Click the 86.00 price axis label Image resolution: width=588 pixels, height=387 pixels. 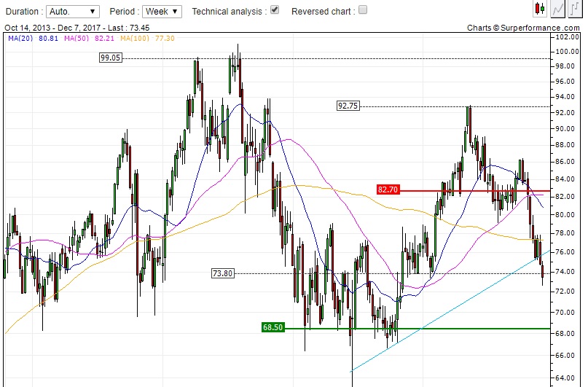click(565, 162)
